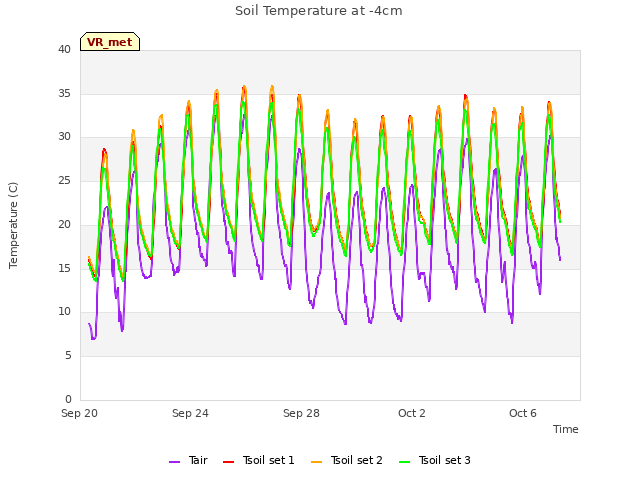Click the purple Tair legend color marker
This screenshot has height=480, width=640.
(x=175, y=462)
